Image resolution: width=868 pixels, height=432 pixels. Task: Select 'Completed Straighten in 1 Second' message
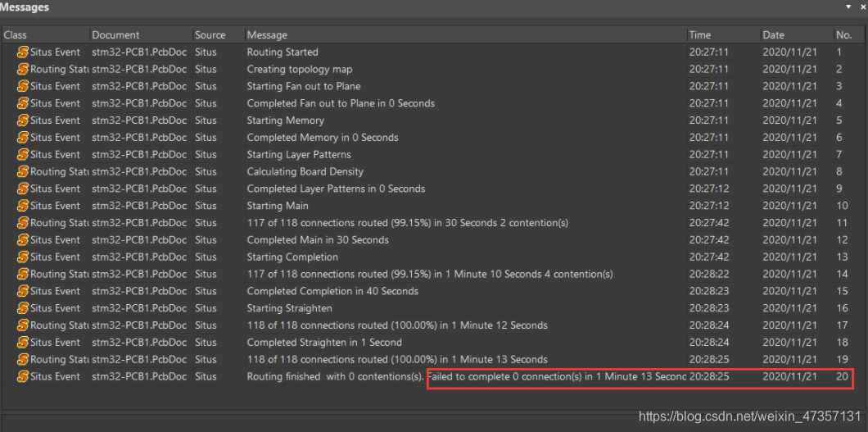[324, 343]
